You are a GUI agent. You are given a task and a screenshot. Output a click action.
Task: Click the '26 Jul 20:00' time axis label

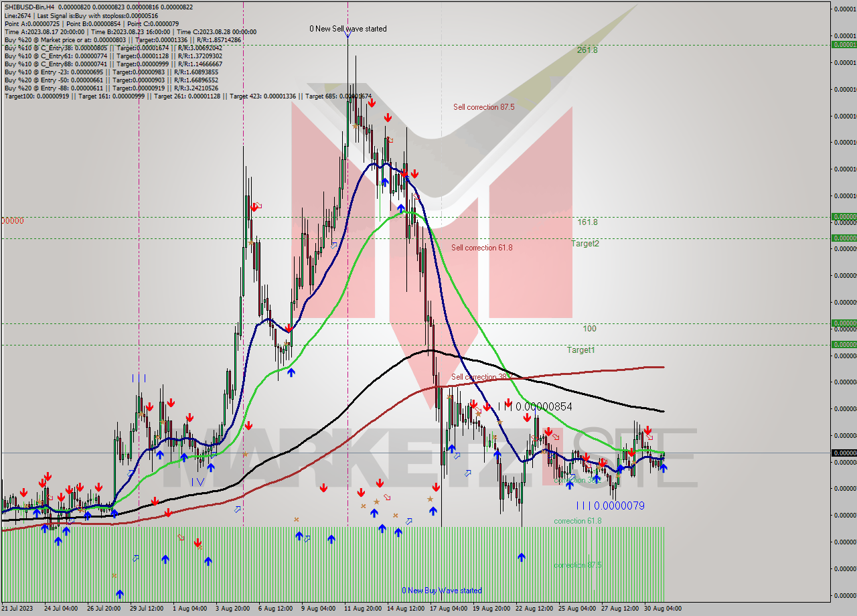pyautogui.click(x=103, y=609)
